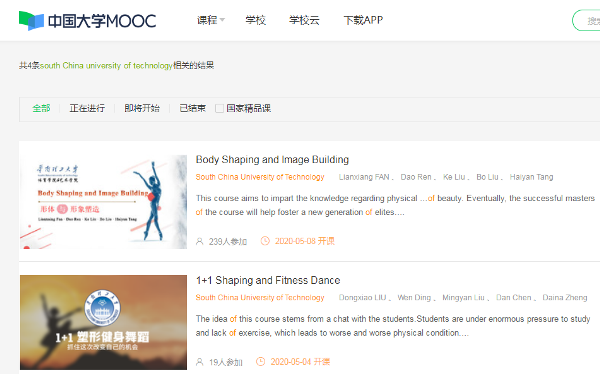Image resolution: width=600 pixels, height=374 pixels.
Task: Click instructor Mingyan Liu
Action: (x=463, y=297)
